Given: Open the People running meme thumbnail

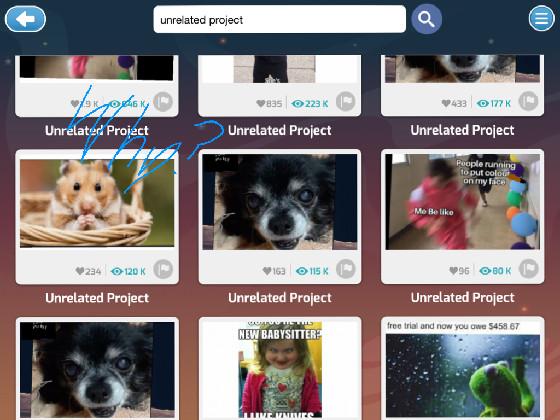Looking at the screenshot, I should [x=462, y=202].
